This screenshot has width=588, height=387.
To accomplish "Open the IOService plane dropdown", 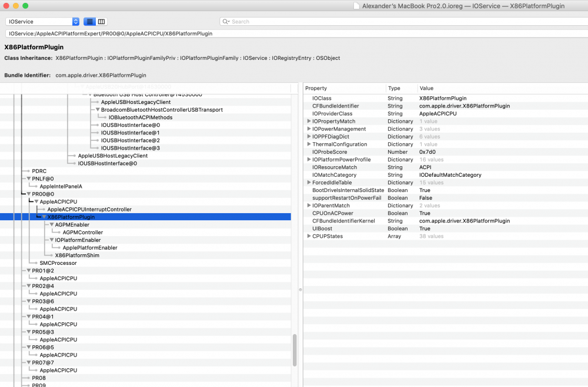I will (42, 22).
